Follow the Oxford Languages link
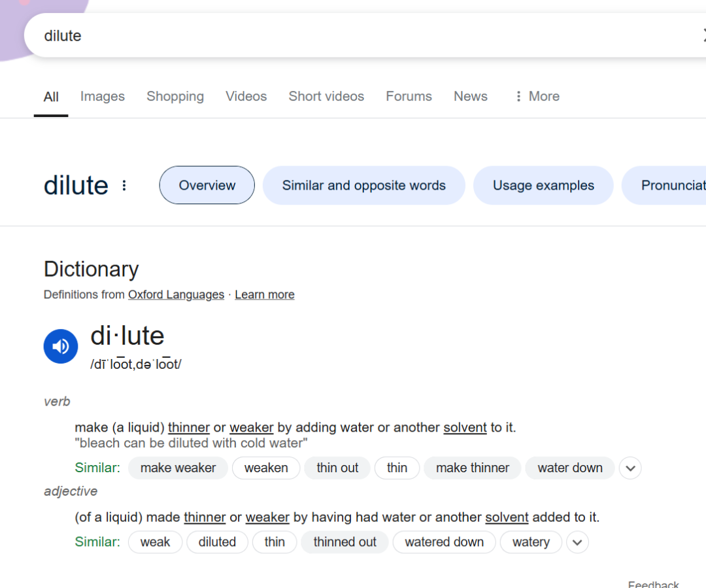The image size is (706, 588). [176, 295]
